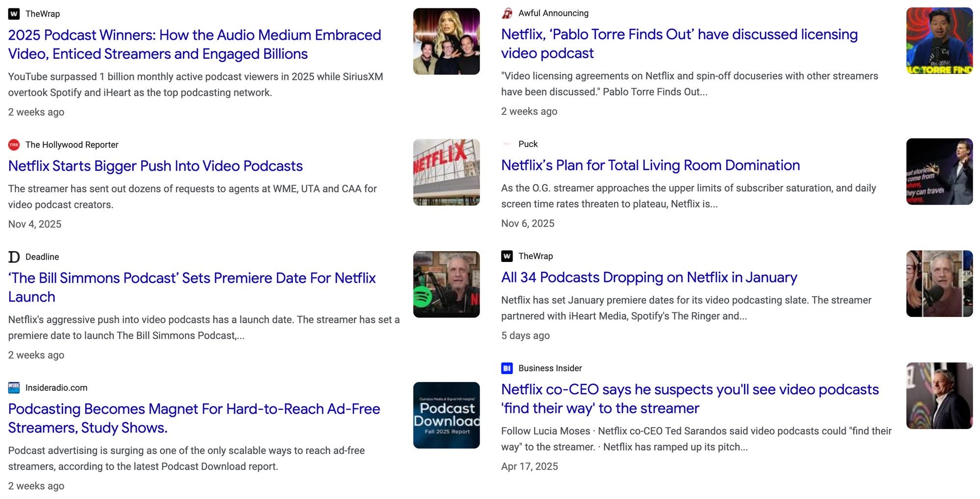This screenshot has height=499, width=980.
Task: Open Netflix co-CEO video podcasts article headline
Action: pos(690,399)
